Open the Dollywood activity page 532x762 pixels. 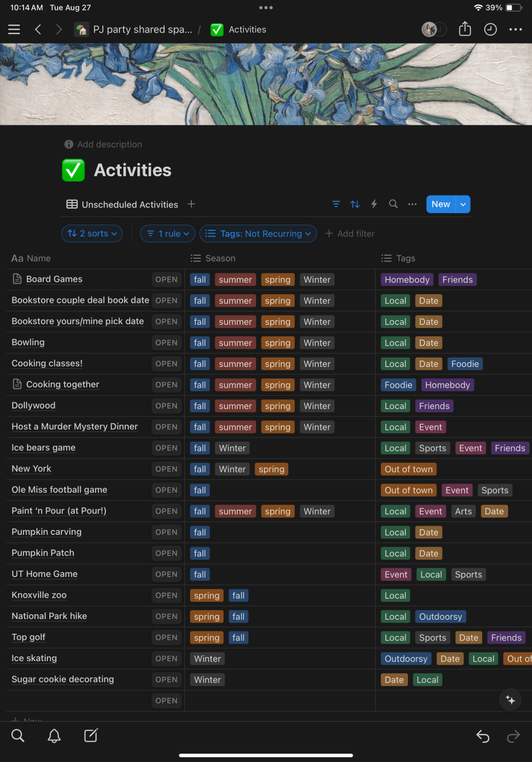[x=34, y=406]
